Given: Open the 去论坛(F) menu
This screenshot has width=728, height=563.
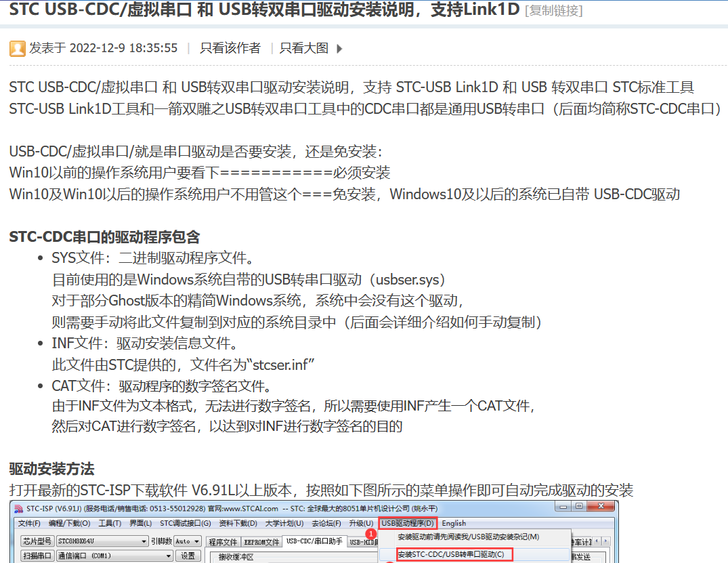Looking at the screenshot, I should tap(326, 524).
